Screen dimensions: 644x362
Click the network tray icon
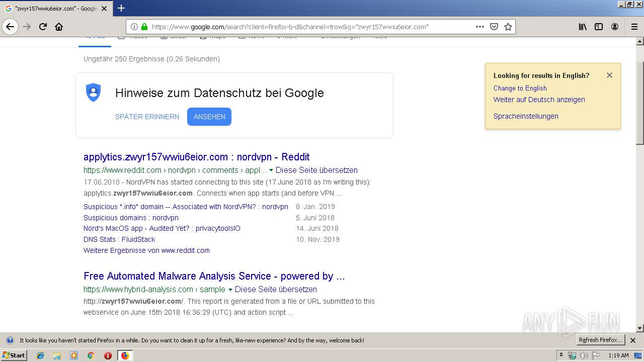click(x=572, y=355)
